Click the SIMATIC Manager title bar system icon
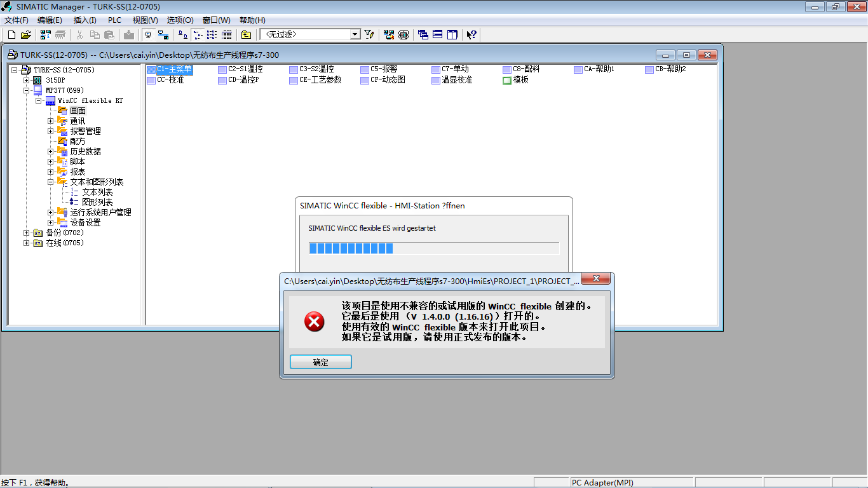Viewport: 868px width, 488px height. 7,6
